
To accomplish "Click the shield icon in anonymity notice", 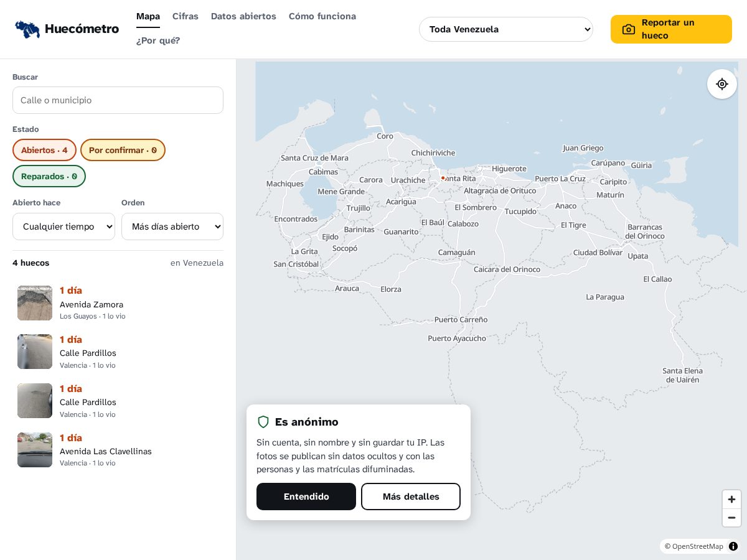I will coord(263,422).
